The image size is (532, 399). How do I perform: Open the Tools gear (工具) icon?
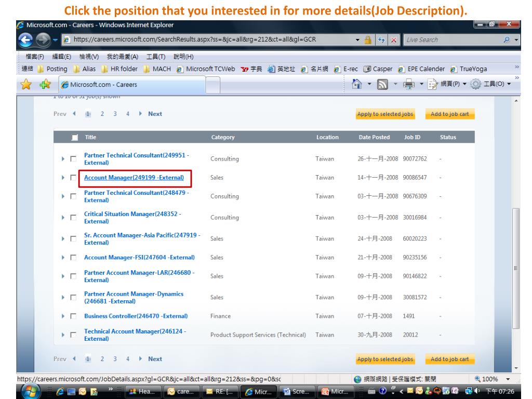coord(476,84)
